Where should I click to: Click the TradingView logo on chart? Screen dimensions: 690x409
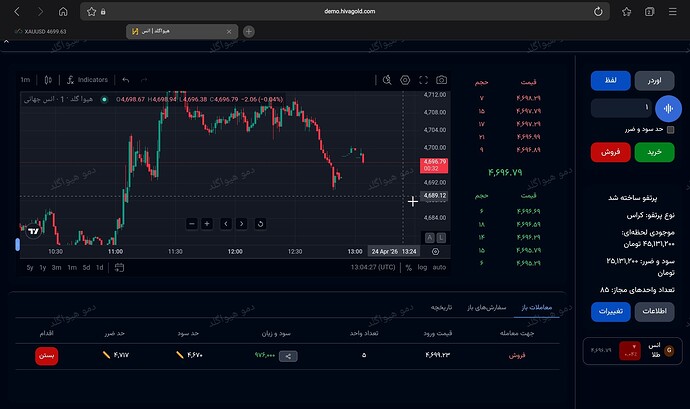click(33, 231)
